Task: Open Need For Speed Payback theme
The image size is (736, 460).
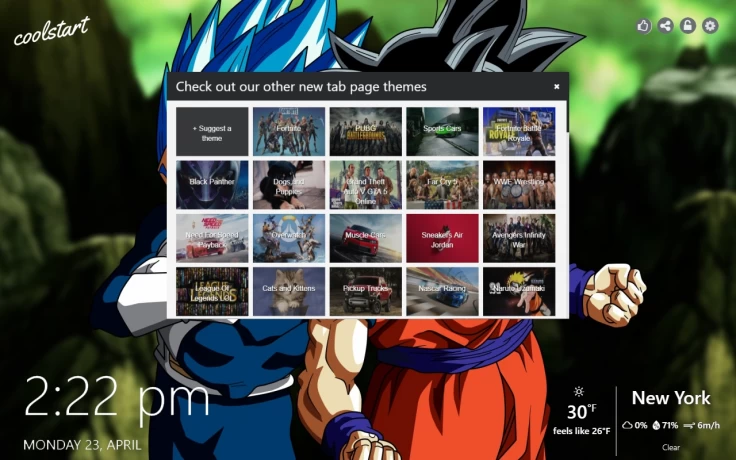Action: point(212,238)
